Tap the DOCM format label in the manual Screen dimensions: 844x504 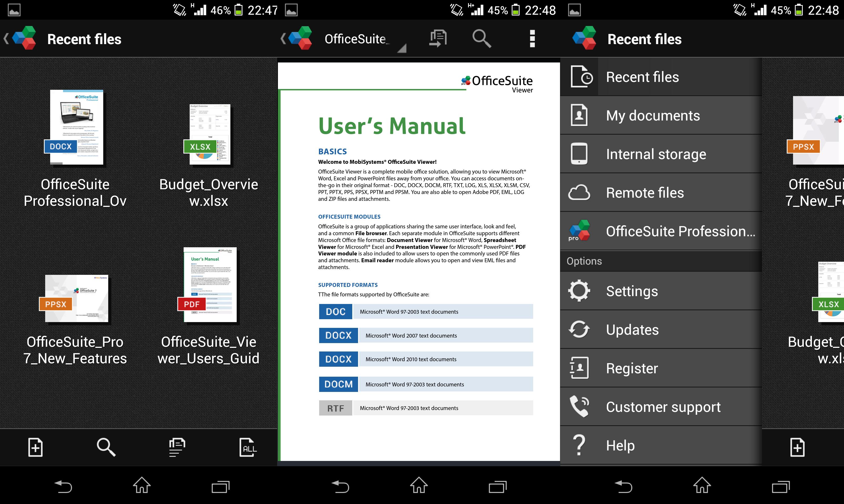[338, 384]
